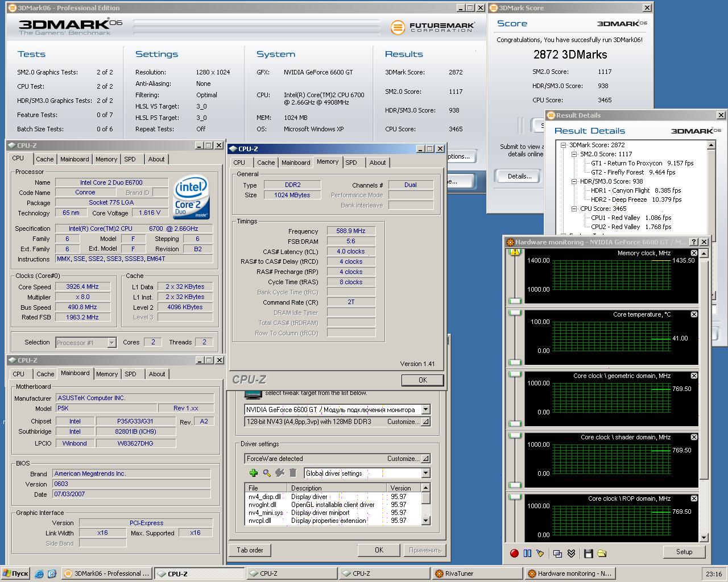Click the upper range slider handle of shader domain graph
728x582 pixels.
pos(515,435)
